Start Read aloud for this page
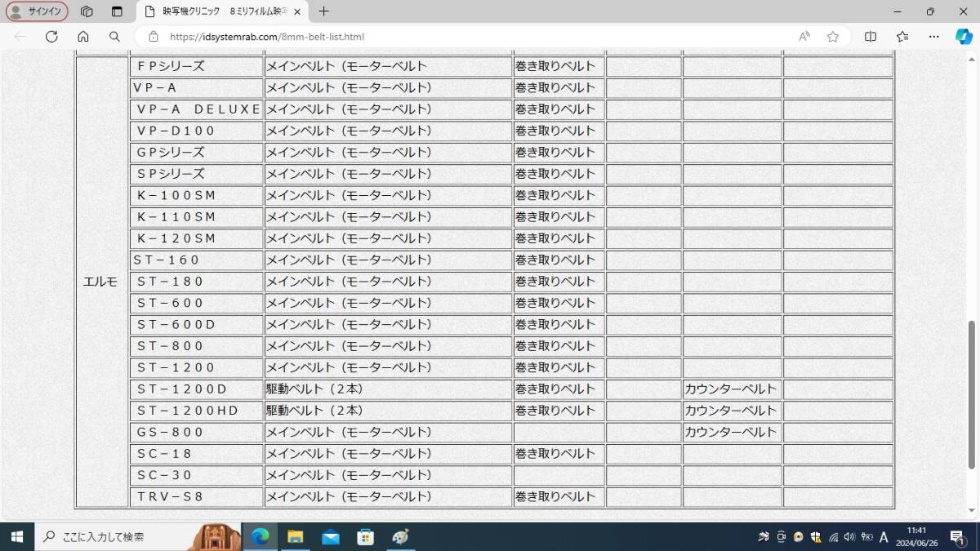This screenshot has width=980, height=551. (804, 37)
